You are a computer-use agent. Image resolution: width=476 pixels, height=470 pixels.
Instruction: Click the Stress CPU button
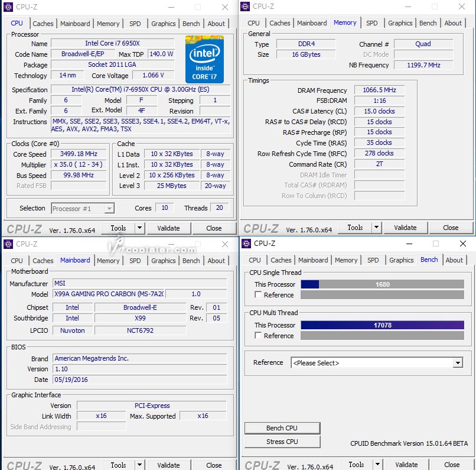[x=282, y=442]
